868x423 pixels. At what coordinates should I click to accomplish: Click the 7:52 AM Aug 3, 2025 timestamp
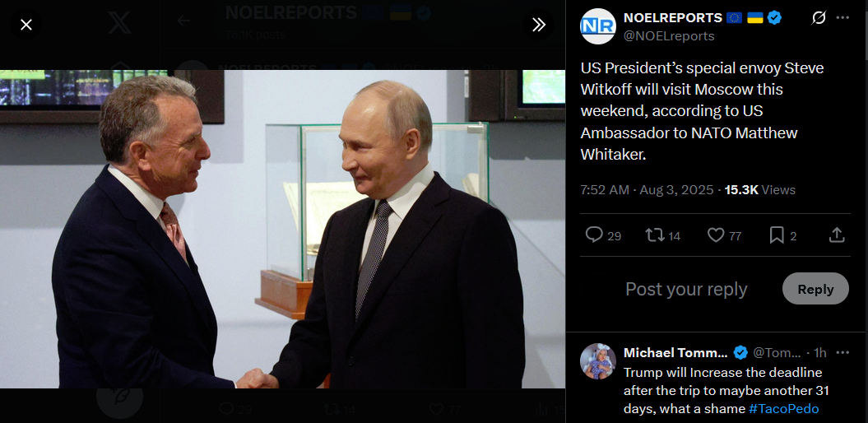coord(648,190)
